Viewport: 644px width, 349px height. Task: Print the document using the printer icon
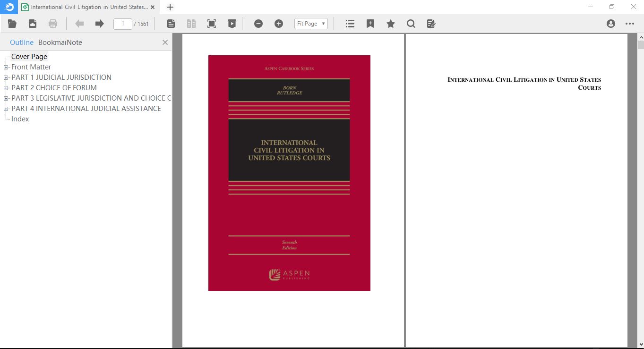pyautogui.click(x=53, y=24)
